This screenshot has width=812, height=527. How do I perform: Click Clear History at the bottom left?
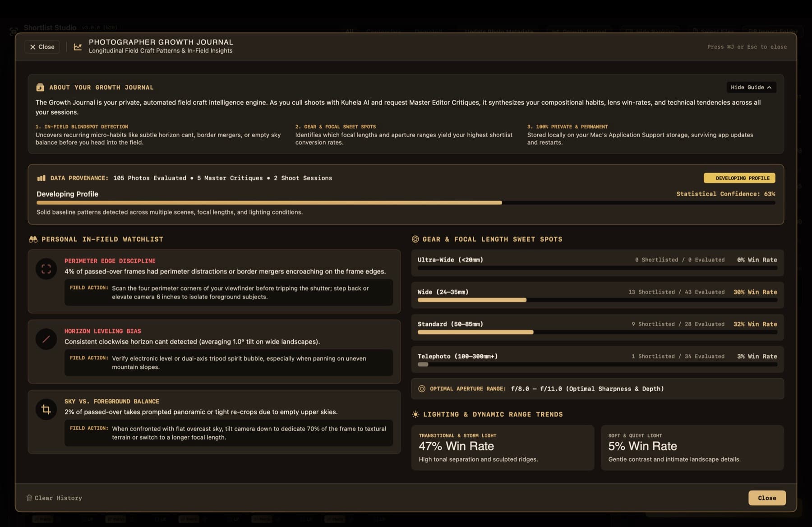[x=54, y=498]
